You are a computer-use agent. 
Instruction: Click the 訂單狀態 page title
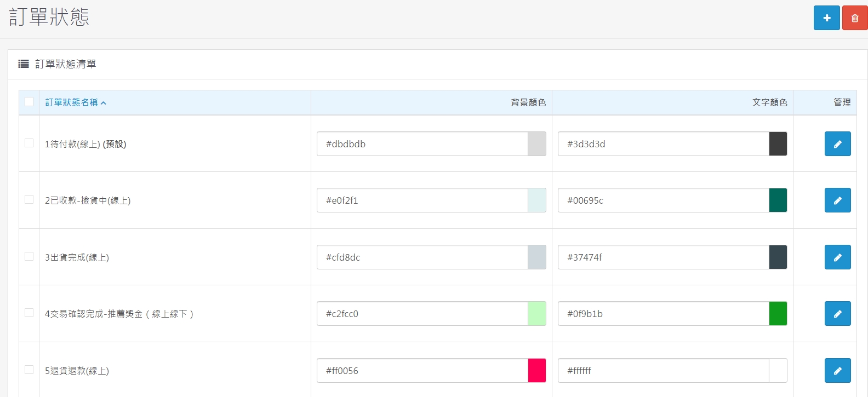coord(49,17)
